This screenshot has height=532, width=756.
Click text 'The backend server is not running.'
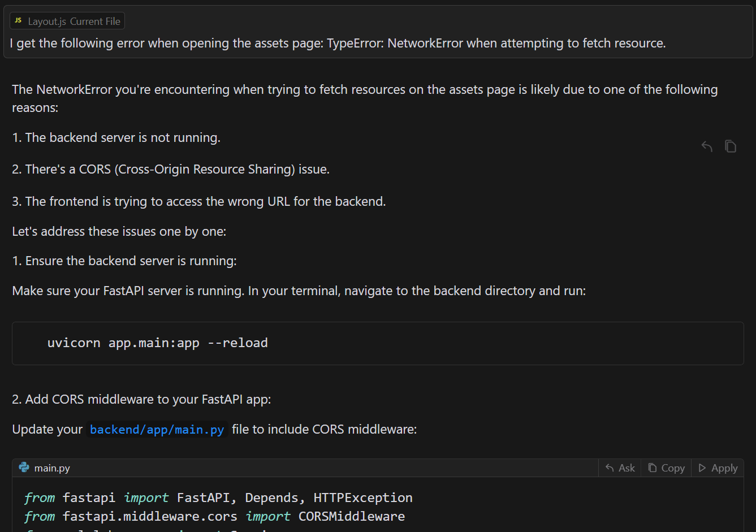click(x=123, y=138)
